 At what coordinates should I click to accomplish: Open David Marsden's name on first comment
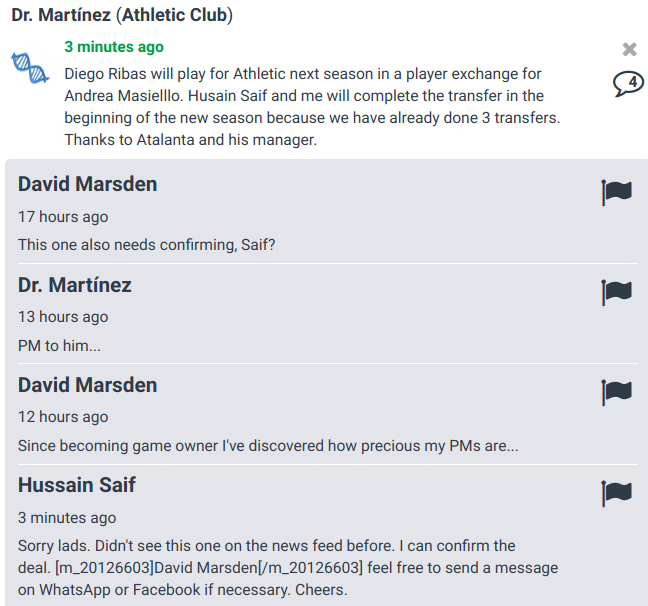click(x=87, y=184)
